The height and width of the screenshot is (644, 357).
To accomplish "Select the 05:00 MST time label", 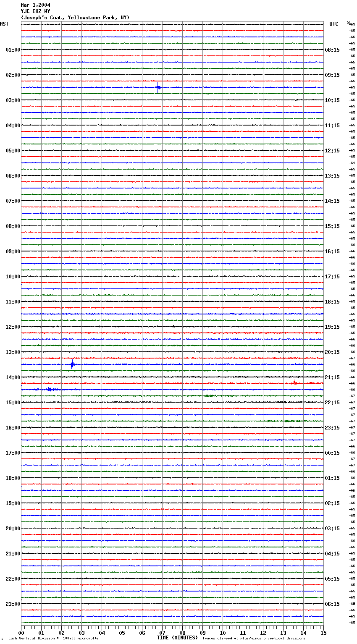I will pyautogui.click(x=13, y=151).
